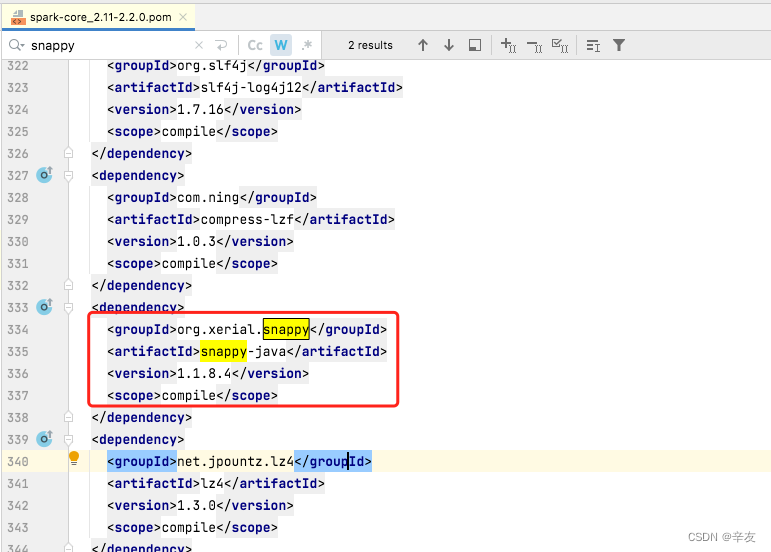Click the intention light bulb on line 340

pos(74,459)
